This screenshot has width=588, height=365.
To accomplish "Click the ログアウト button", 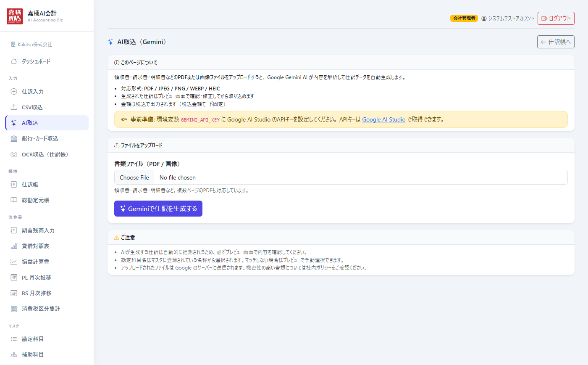I will (556, 19).
